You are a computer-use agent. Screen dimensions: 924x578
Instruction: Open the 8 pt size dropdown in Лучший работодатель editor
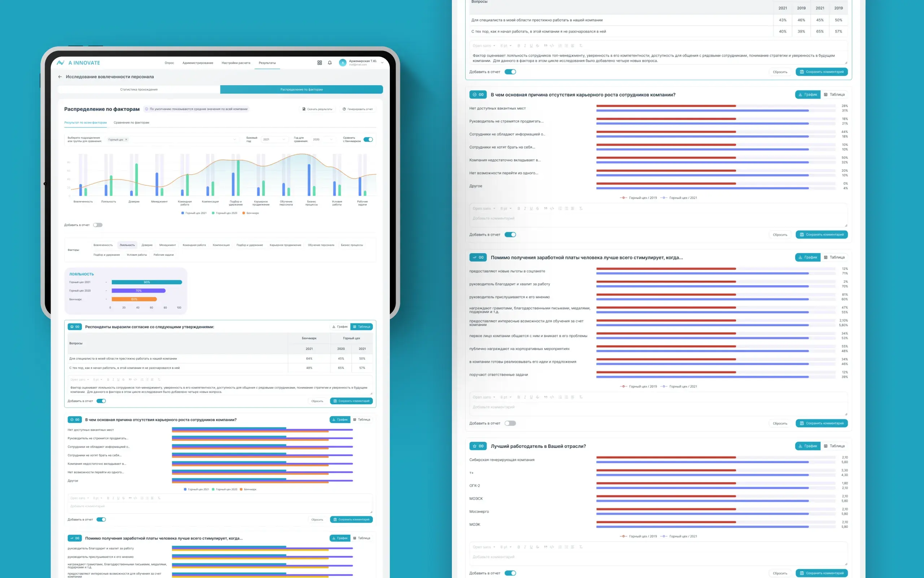506,547
